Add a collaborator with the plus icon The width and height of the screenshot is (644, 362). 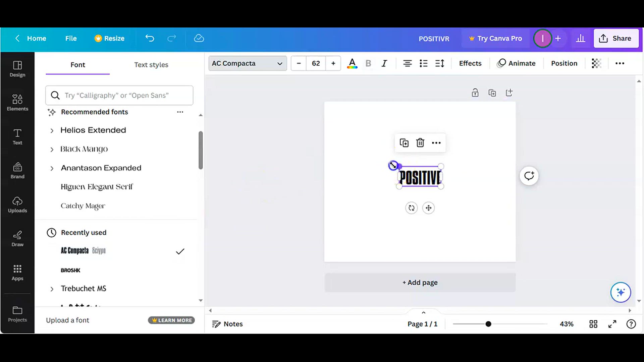click(558, 38)
